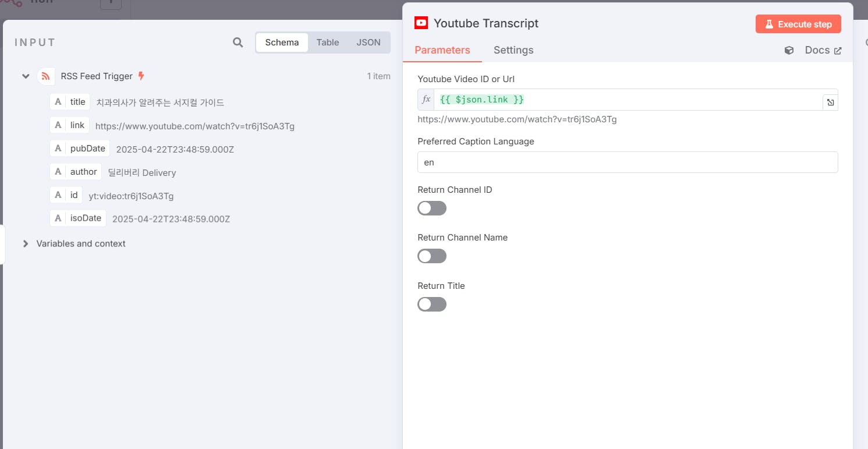Click the flask icon on Execute step
The height and width of the screenshot is (449, 868).
(x=768, y=24)
